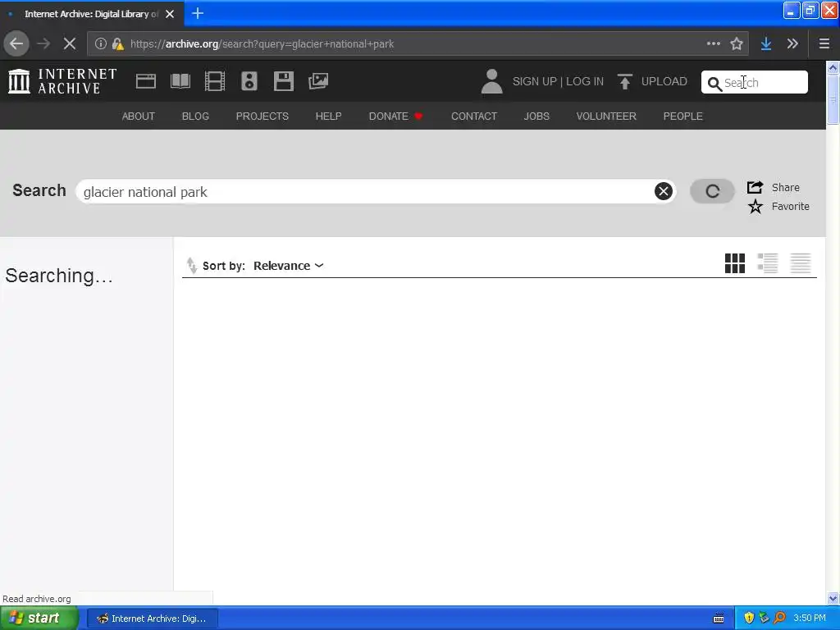Image resolution: width=840 pixels, height=630 pixels.
Task: Go back to previous page
Action: click(16, 44)
